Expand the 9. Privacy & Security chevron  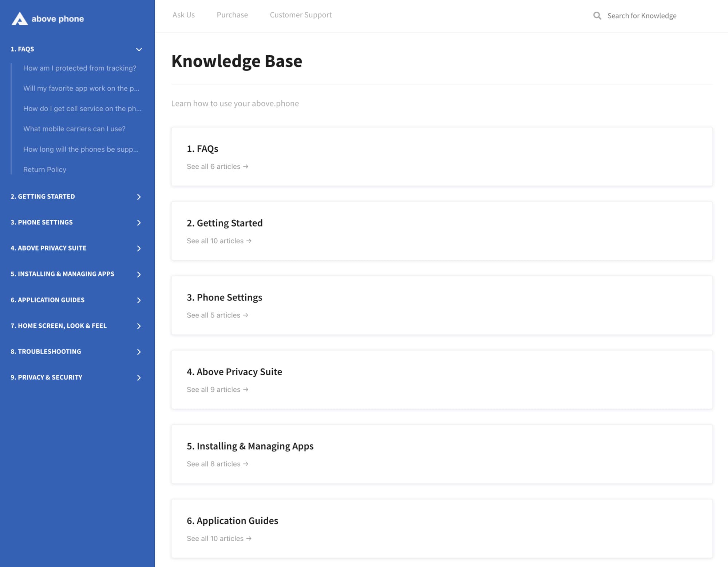[x=139, y=378]
